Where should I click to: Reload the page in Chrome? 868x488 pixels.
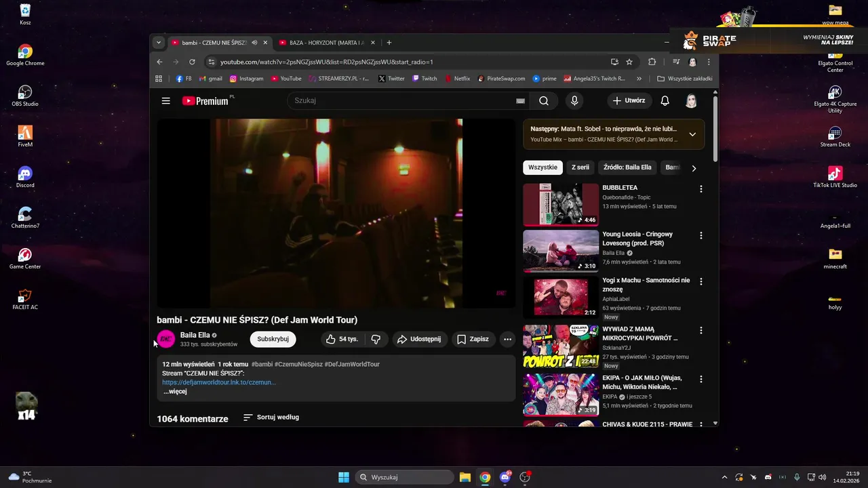point(192,62)
